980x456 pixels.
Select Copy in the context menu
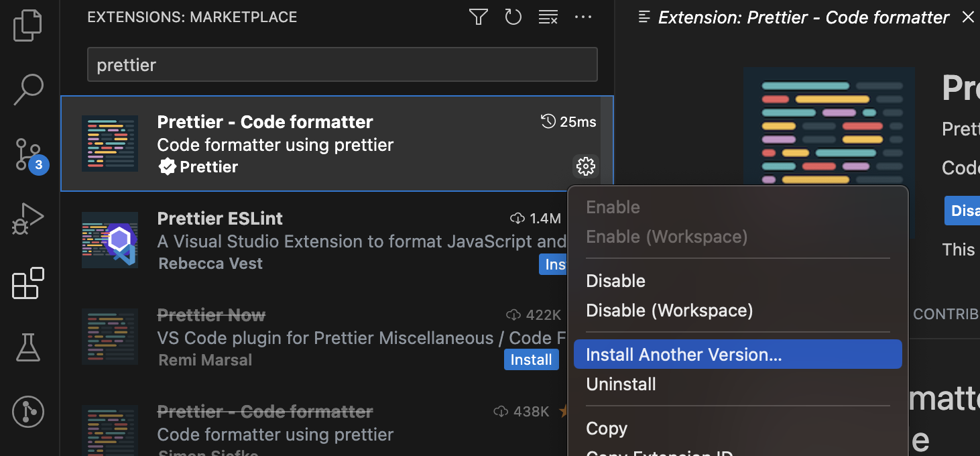pyautogui.click(x=606, y=428)
